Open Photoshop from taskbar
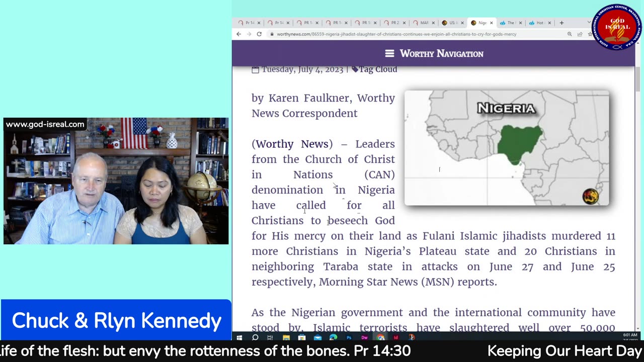The image size is (644, 362). pyautogui.click(x=349, y=337)
